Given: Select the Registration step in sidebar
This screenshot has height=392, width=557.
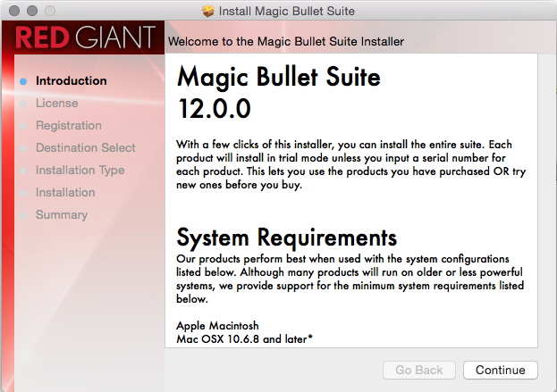Looking at the screenshot, I should point(69,126).
